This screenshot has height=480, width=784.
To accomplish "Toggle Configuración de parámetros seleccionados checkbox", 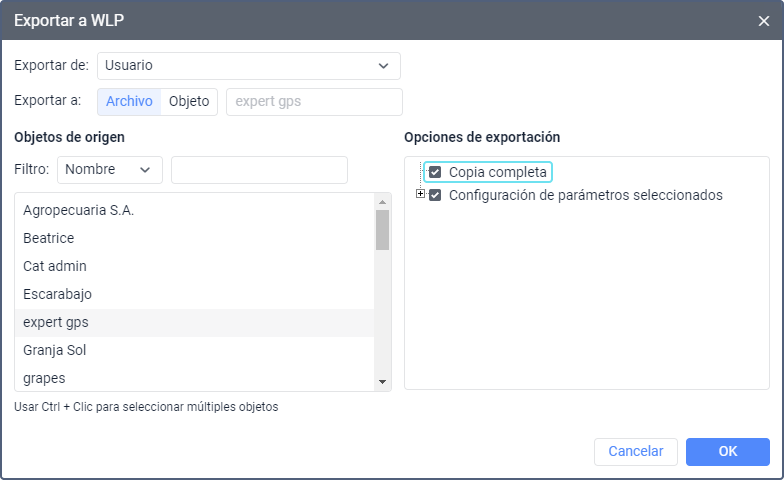I will (435, 195).
